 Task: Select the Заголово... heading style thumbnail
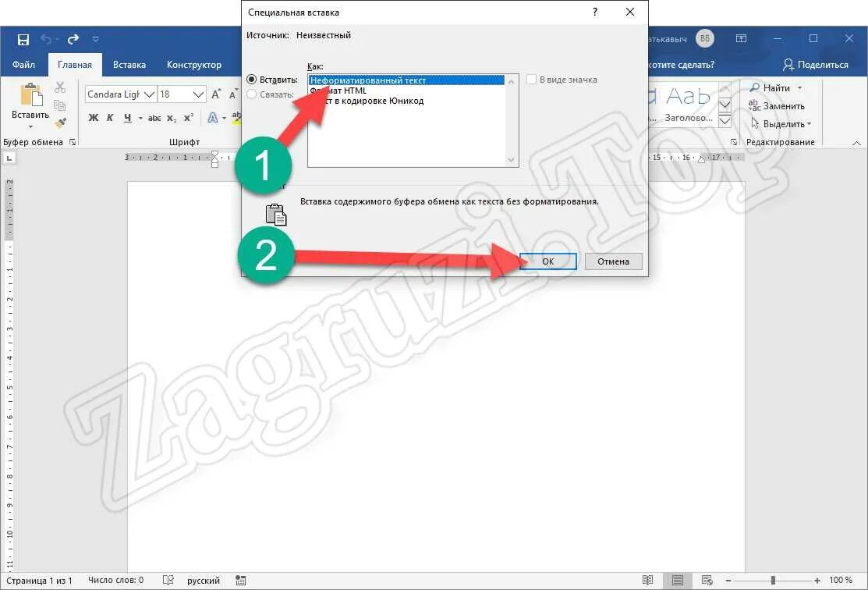point(688,104)
